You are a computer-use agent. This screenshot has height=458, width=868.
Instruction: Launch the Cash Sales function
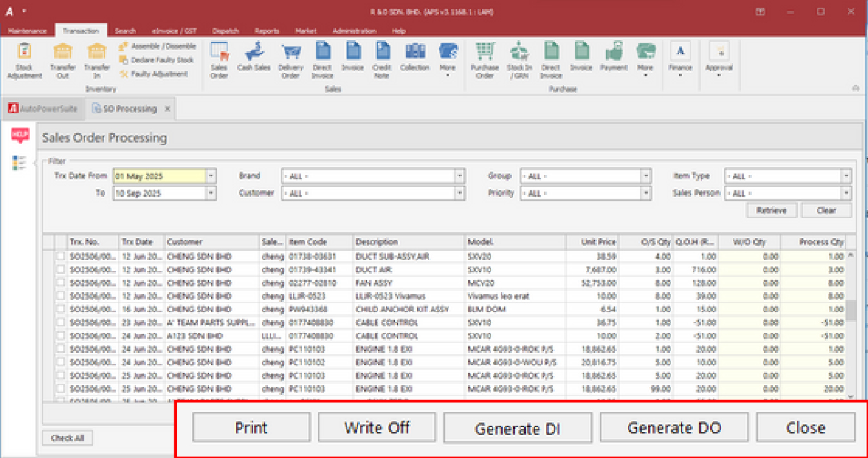coord(254,52)
